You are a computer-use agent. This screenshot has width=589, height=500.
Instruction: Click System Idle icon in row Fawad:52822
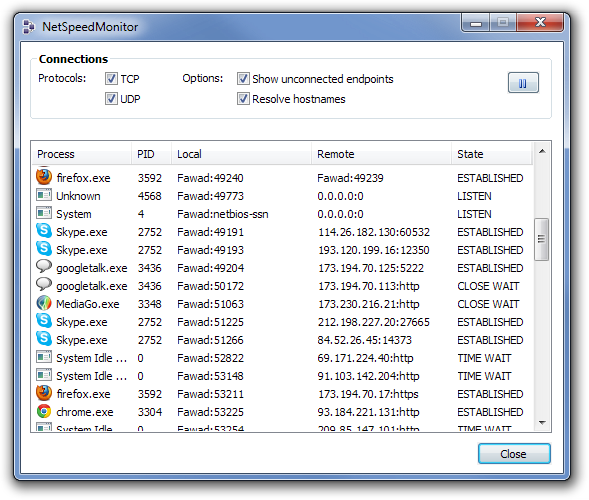pyautogui.click(x=44, y=357)
